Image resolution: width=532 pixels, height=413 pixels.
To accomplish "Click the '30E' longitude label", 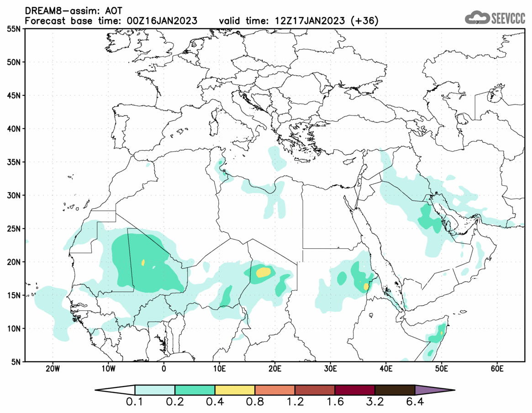I will (331, 369).
